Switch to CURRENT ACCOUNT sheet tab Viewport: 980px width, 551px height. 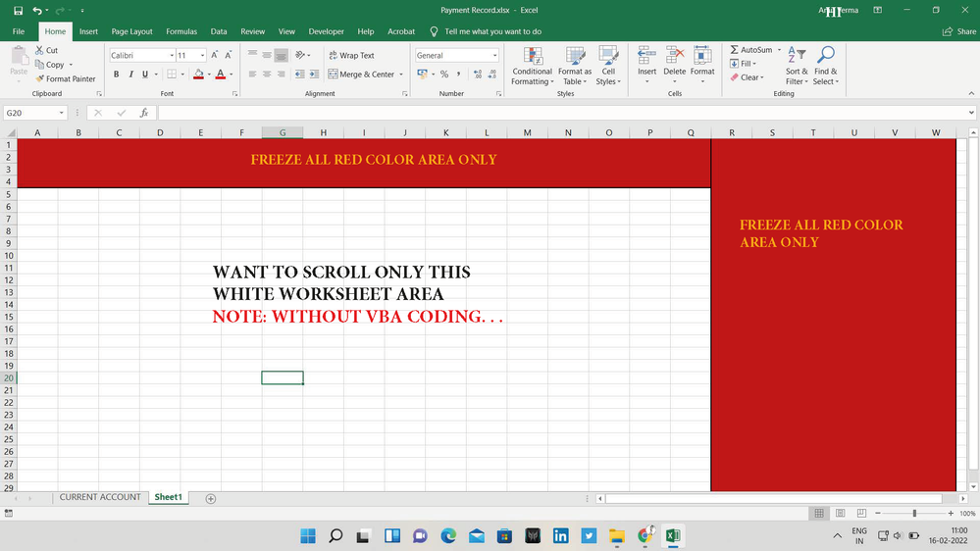pyautogui.click(x=100, y=497)
